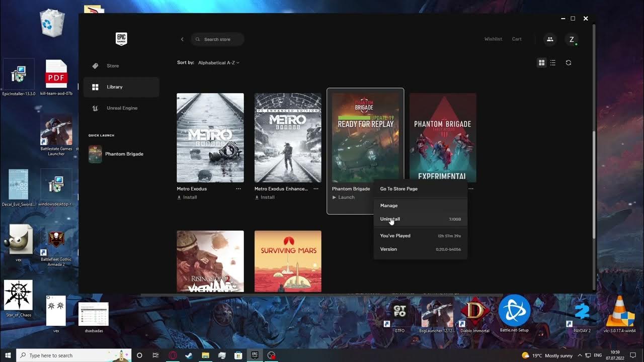Open the Z profile avatar
The image size is (644, 362).
tap(572, 39)
